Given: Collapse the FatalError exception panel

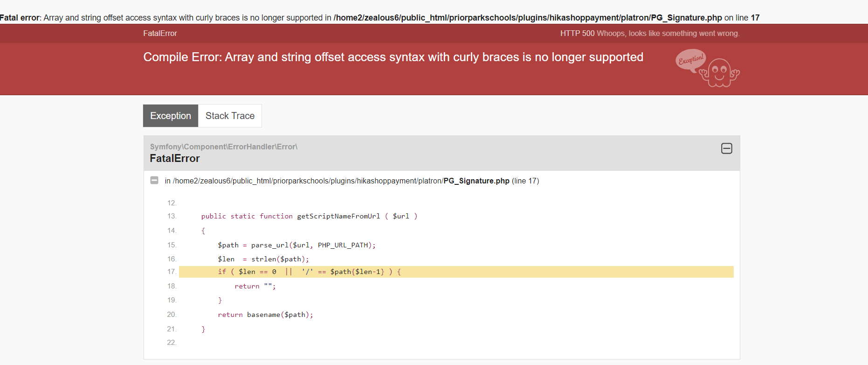Looking at the screenshot, I should [x=726, y=148].
